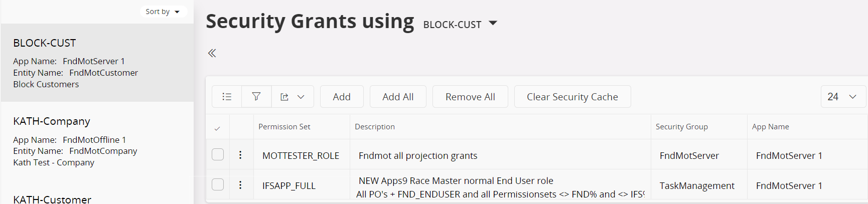Screen dimensions: 868x204
Task: Click the Add All button
Action: click(398, 97)
